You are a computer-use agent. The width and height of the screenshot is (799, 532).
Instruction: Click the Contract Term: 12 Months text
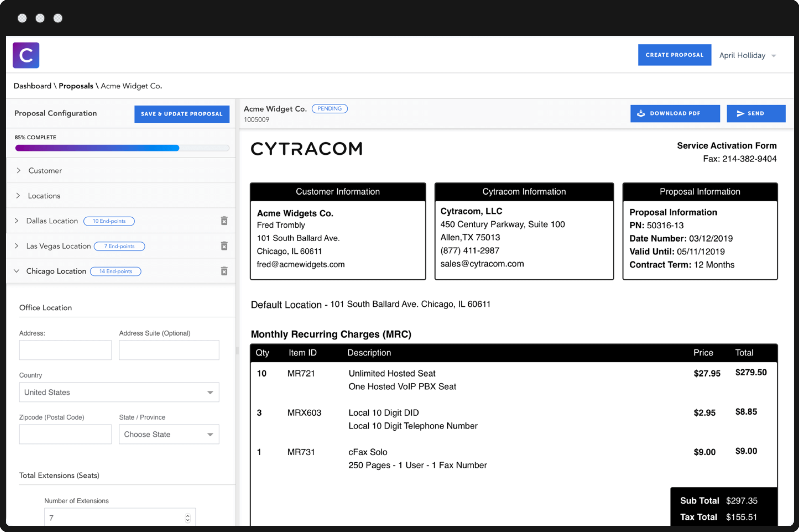pos(682,265)
